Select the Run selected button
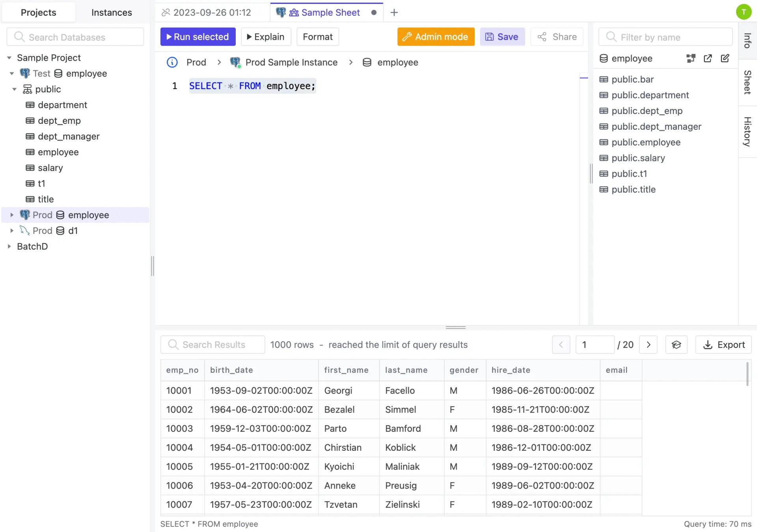 (198, 36)
